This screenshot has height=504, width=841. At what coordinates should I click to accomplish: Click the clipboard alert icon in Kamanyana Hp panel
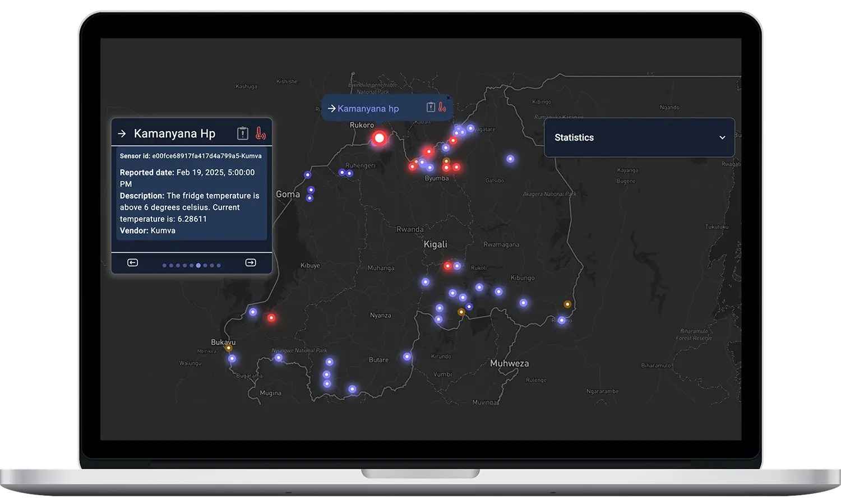click(x=242, y=133)
